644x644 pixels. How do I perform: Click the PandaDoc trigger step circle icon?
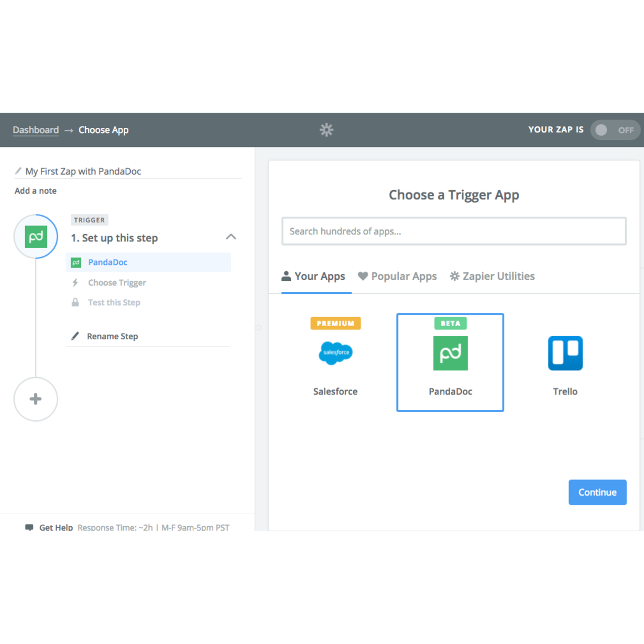coord(36,237)
